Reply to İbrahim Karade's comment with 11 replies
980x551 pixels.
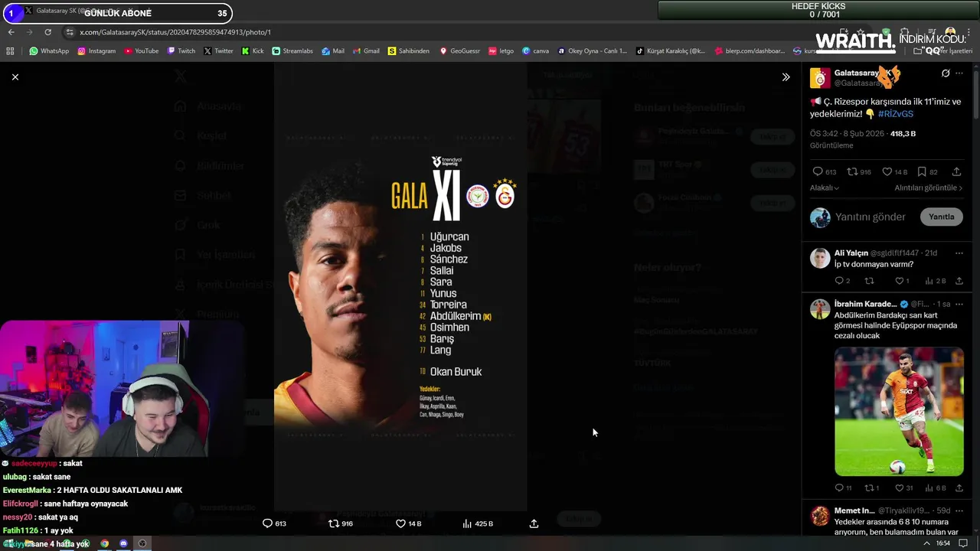coord(843,487)
